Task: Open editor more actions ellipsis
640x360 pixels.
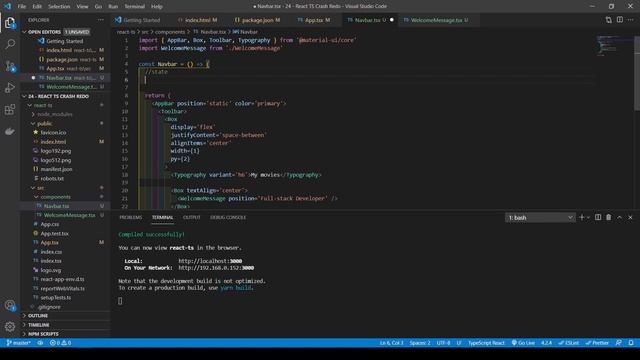Action: click(x=631, y=20)
